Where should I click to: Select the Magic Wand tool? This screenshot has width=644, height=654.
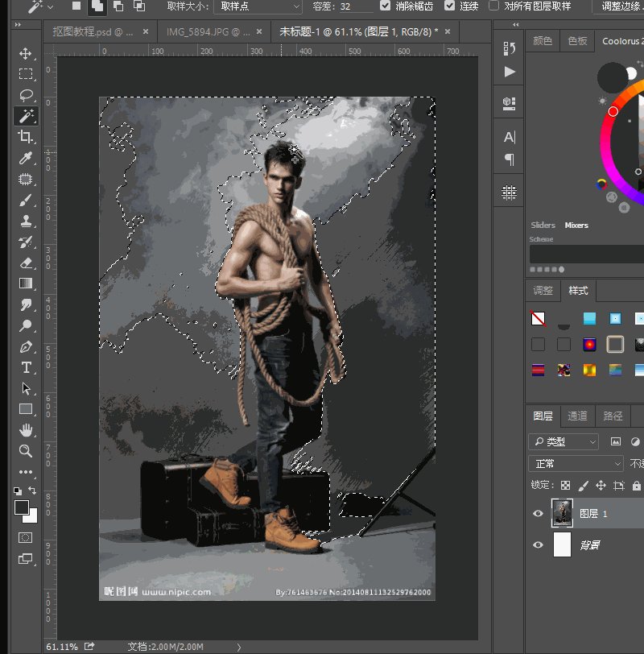pyautogui.click(x=26, y=116)
